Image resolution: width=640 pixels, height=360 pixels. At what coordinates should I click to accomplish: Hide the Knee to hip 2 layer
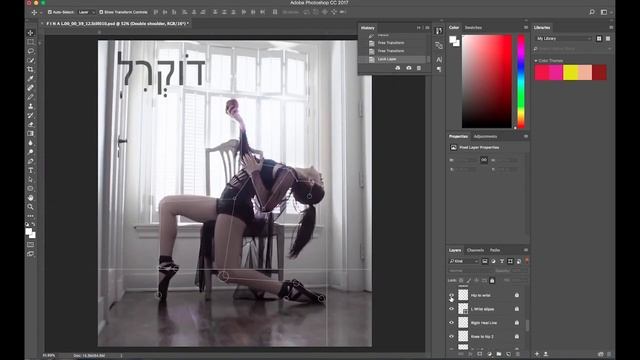pos(451,337)
